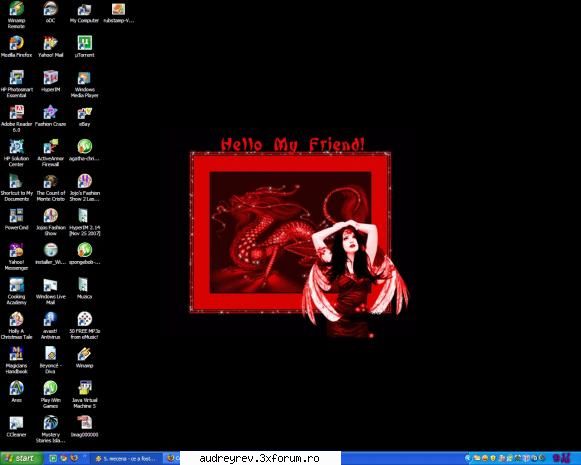Switch to the '5. meceria' taskbar window
Viewport: 581px width, 465px height.
click(127, 459)
